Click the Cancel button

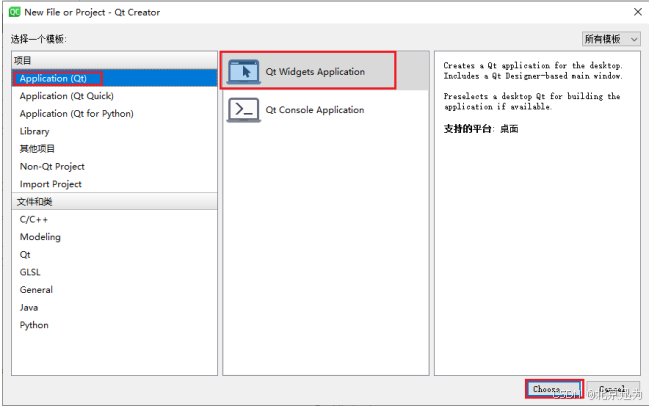[613, 389]
